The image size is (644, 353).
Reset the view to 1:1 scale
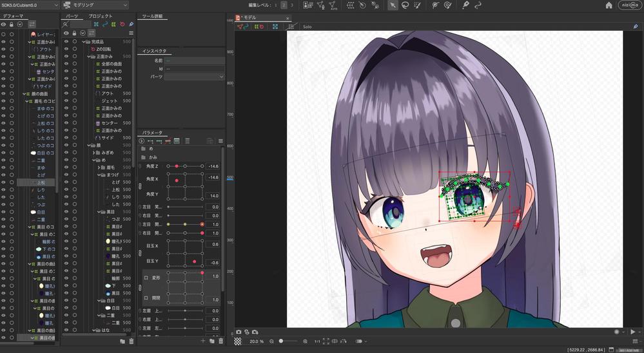(x=317, y=341)
